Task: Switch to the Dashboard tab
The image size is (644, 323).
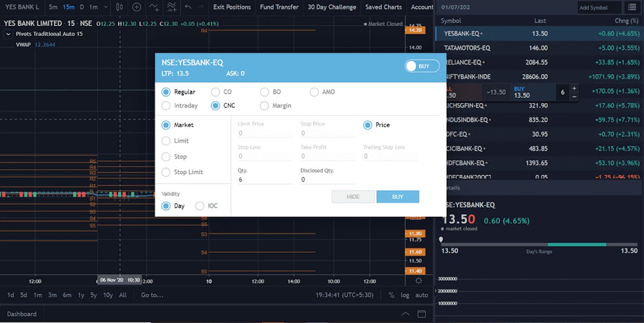Action: [x=22, y=314]
